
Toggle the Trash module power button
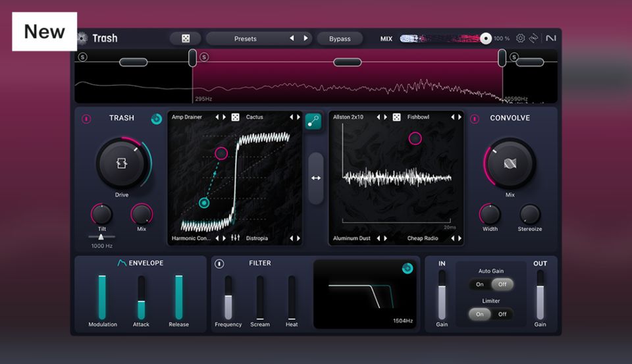point(86,119)
